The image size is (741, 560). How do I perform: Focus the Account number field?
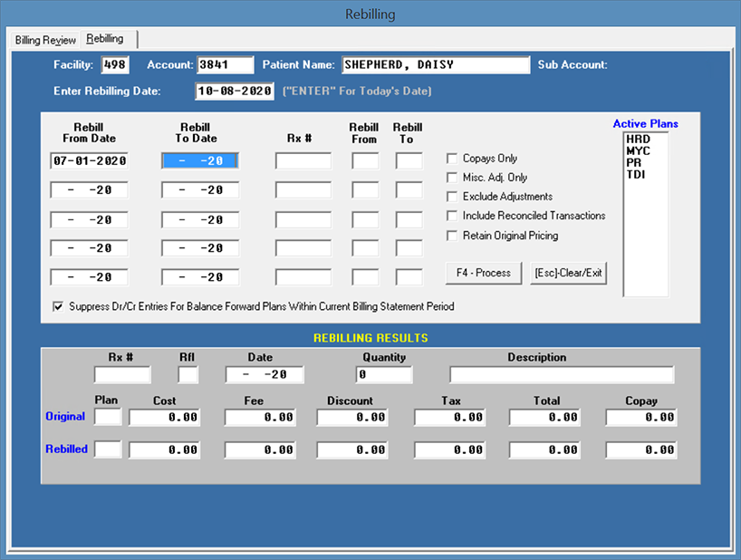225,65
